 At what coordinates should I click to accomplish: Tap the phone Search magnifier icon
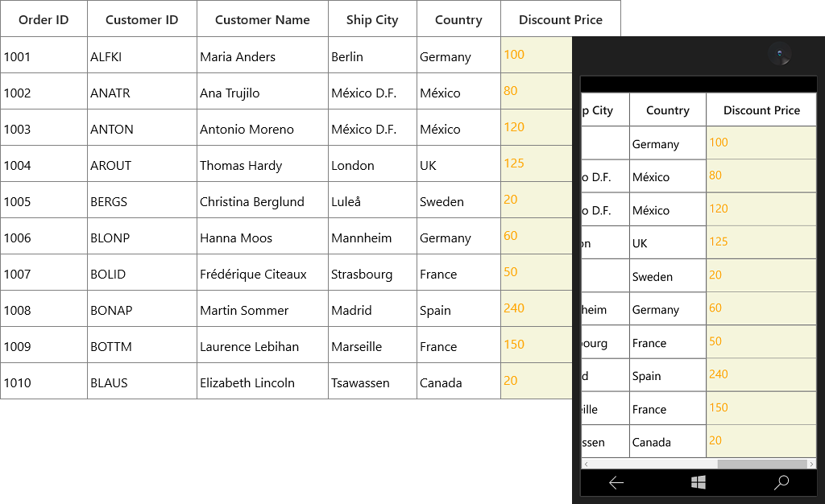(781, 482)
